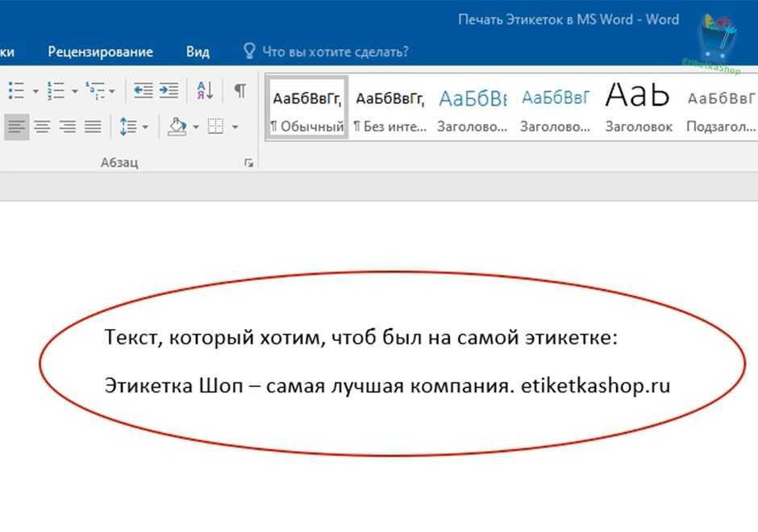Switch to the Вид ribbon tab
The width and height of the screenshot is (758, 532).
(x=198, y=52)
